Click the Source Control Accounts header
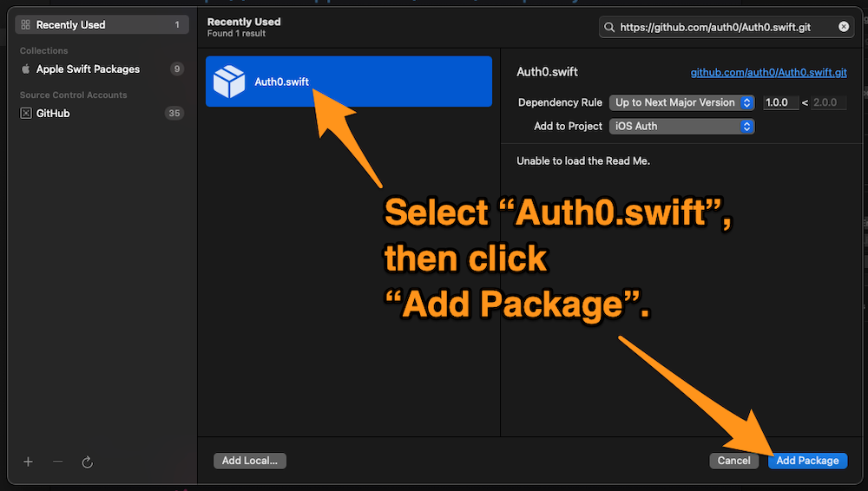This screenshot has width=868, height=491. tap(74, 95)
